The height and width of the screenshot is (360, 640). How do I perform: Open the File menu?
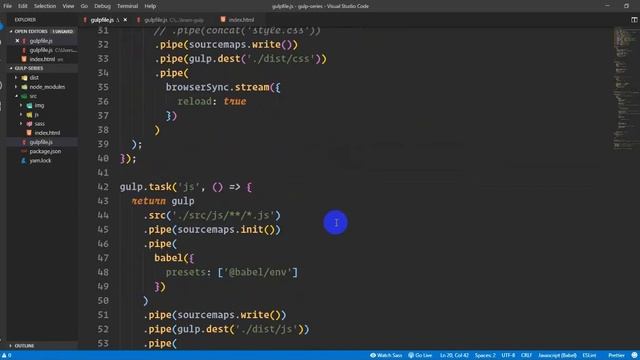pos(7,6)
